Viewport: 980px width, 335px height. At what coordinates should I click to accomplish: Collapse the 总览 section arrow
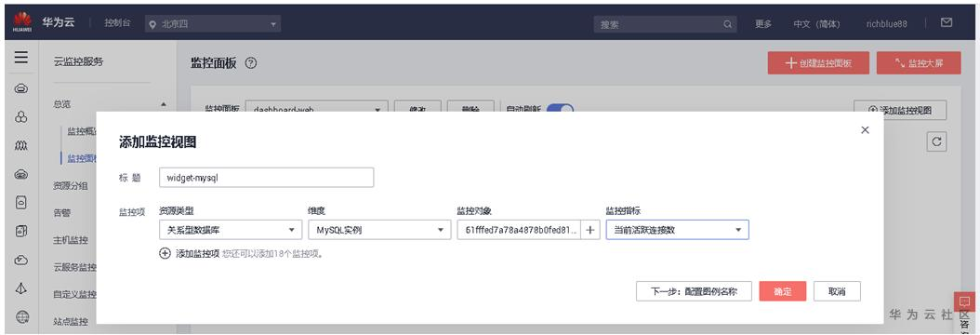click(163, 104)
